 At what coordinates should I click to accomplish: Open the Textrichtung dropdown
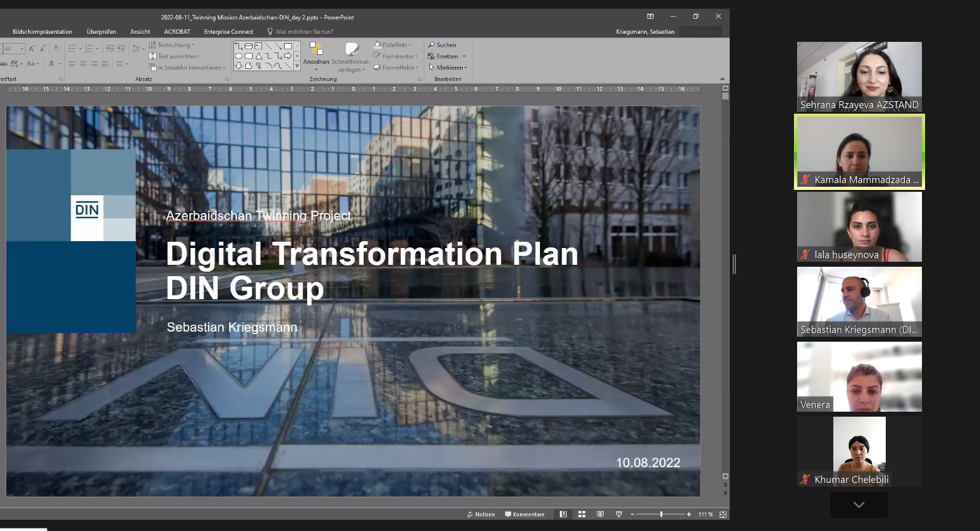[172, 45]
